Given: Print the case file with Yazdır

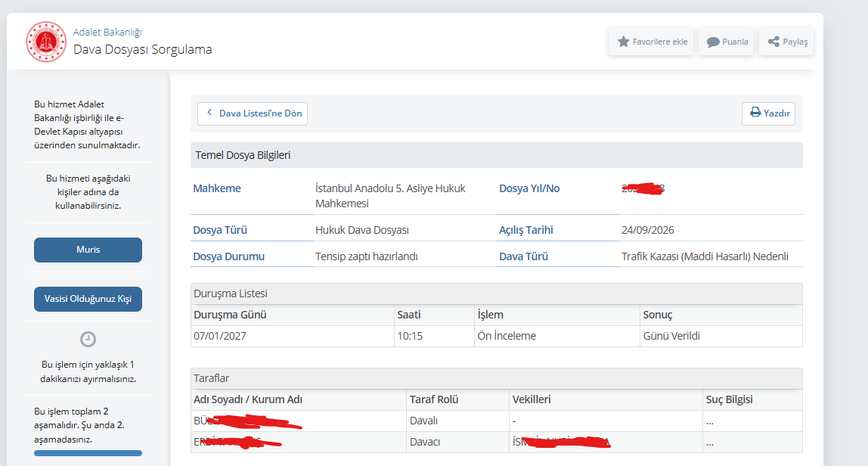Looking at the screenshot, I should (768, 113).
